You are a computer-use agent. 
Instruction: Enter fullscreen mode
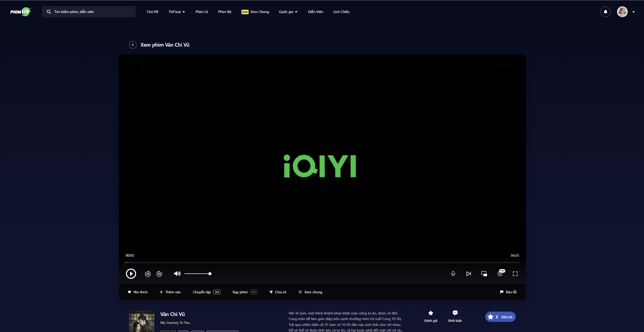pyautogui.click(x=515, y=274)
